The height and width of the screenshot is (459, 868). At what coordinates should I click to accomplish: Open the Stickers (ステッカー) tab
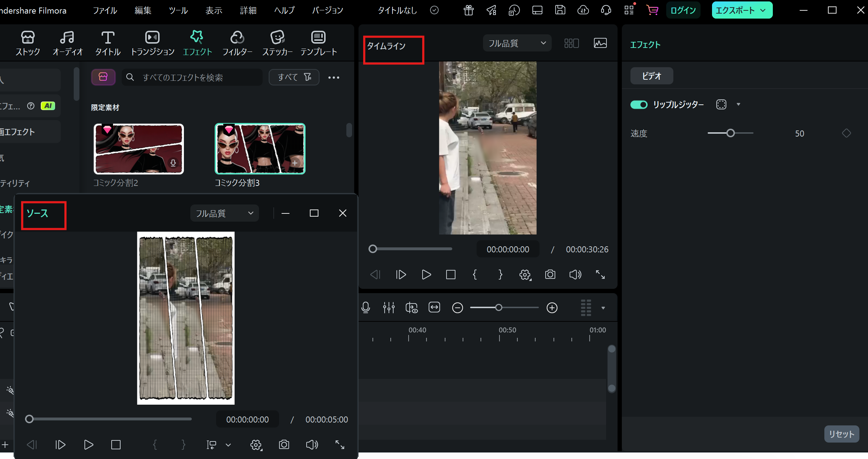tap(278, 43)
